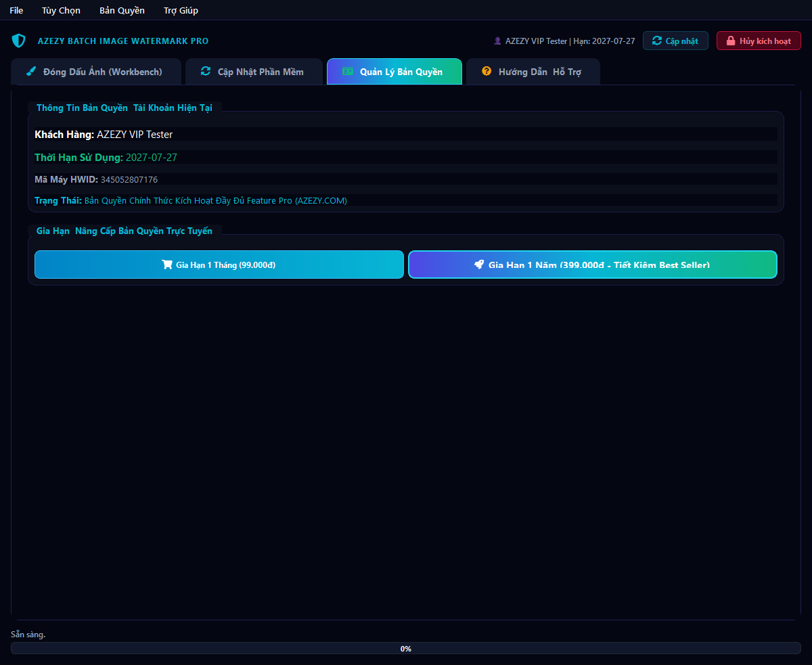Click the Trạng Thái license status text
Image resolution: width=812 pixels, height=665 pixels.
coord(191,201)
